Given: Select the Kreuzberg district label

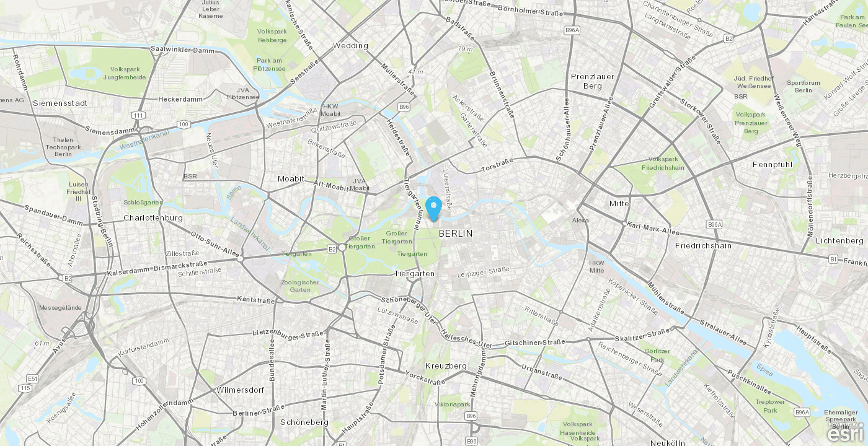Looking at the screenshot, I should pos(446,365).
